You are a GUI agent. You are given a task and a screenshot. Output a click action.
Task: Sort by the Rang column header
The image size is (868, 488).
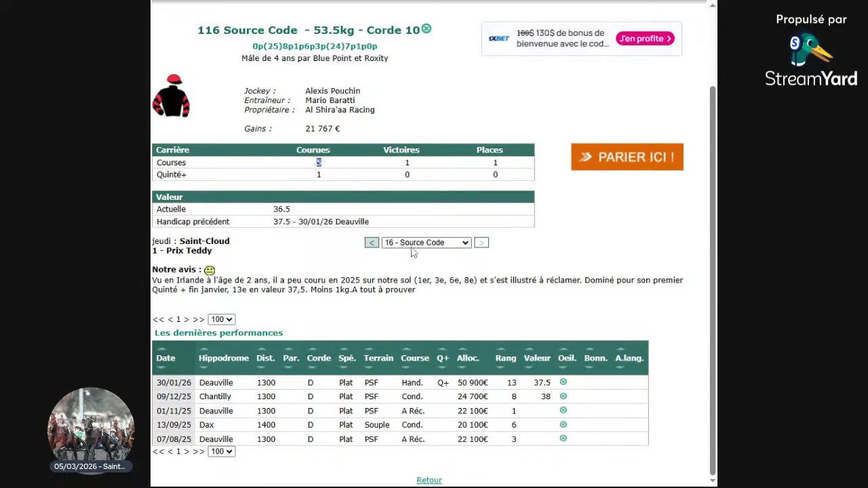(506, 358)
